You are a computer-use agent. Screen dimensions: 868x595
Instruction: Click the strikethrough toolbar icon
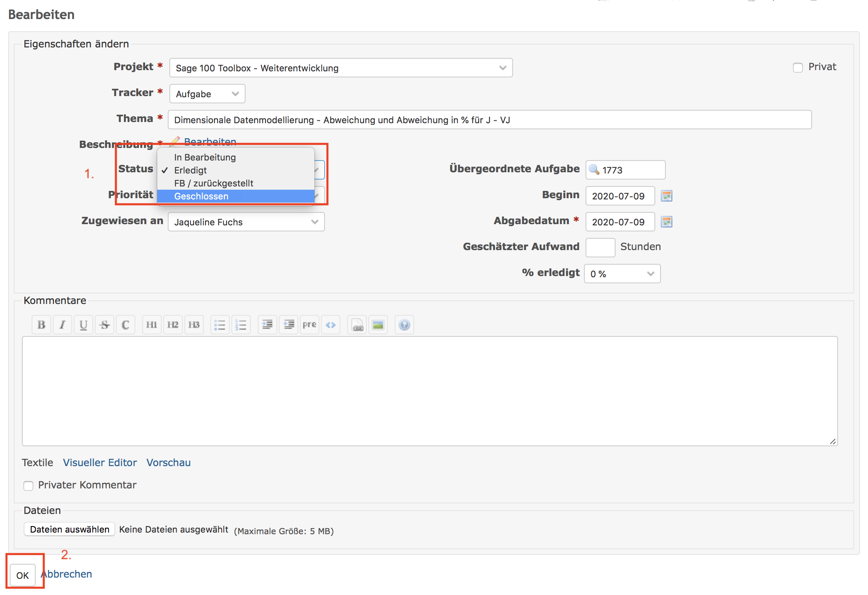coord(105,325)
